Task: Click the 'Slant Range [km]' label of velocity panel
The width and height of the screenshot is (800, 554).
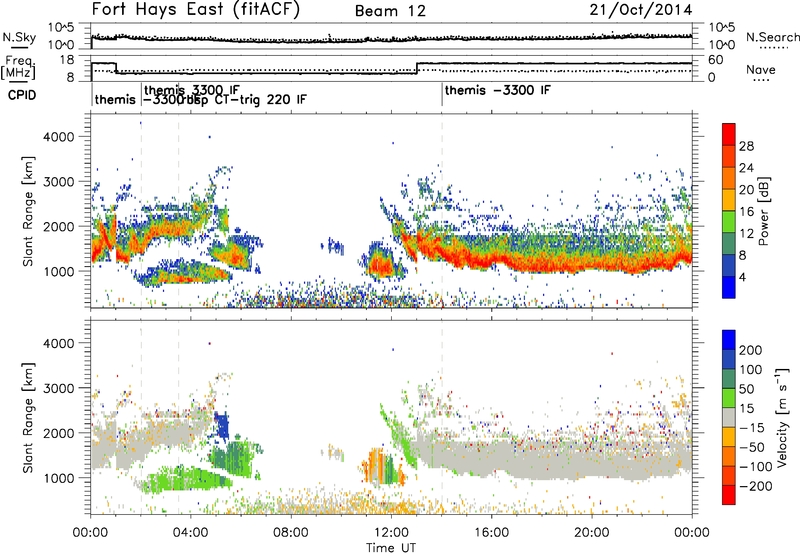Action: [28, 418]
